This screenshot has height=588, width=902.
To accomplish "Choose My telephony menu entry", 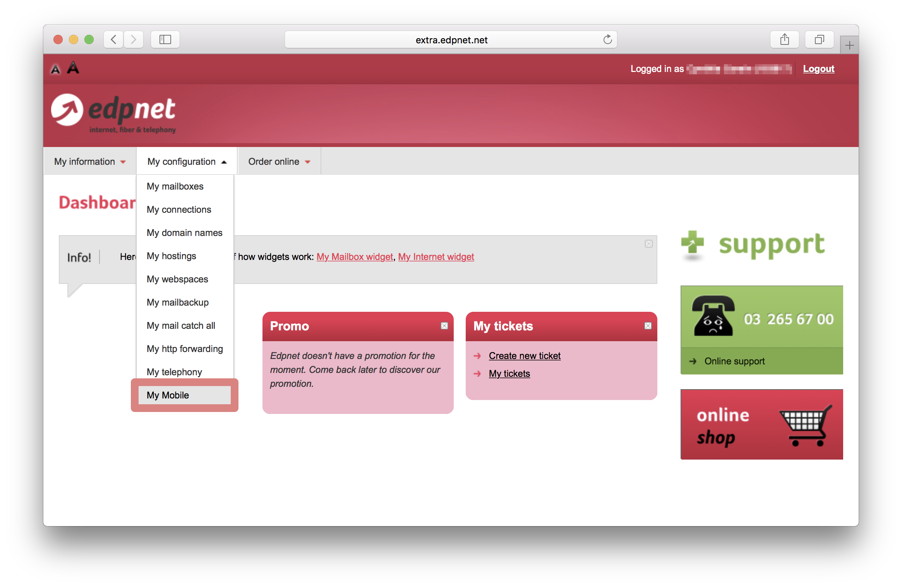I will [174, 372].
